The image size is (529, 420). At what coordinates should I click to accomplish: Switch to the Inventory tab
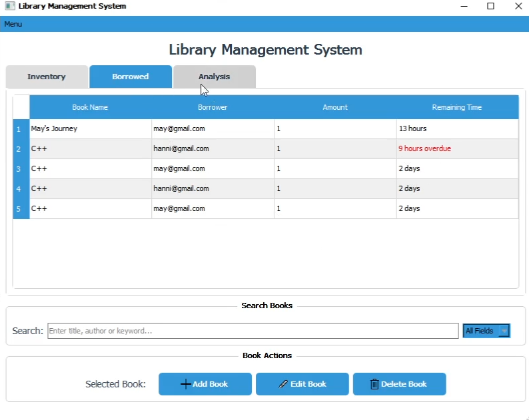47,77
